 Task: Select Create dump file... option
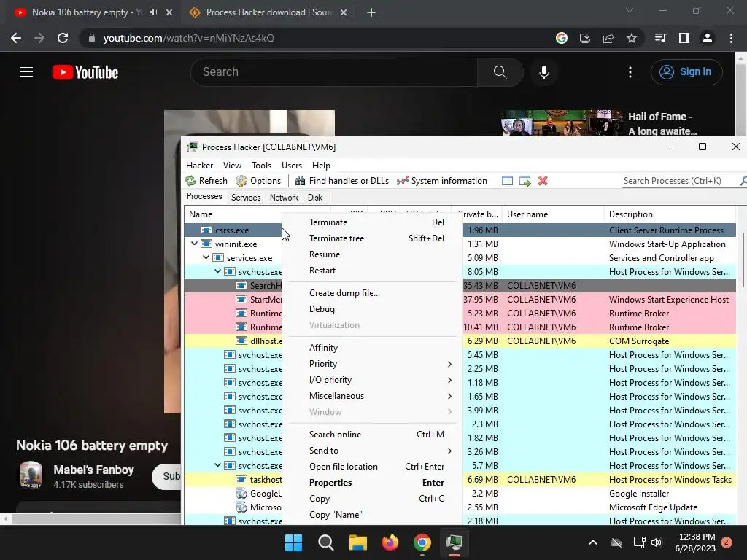373,293
